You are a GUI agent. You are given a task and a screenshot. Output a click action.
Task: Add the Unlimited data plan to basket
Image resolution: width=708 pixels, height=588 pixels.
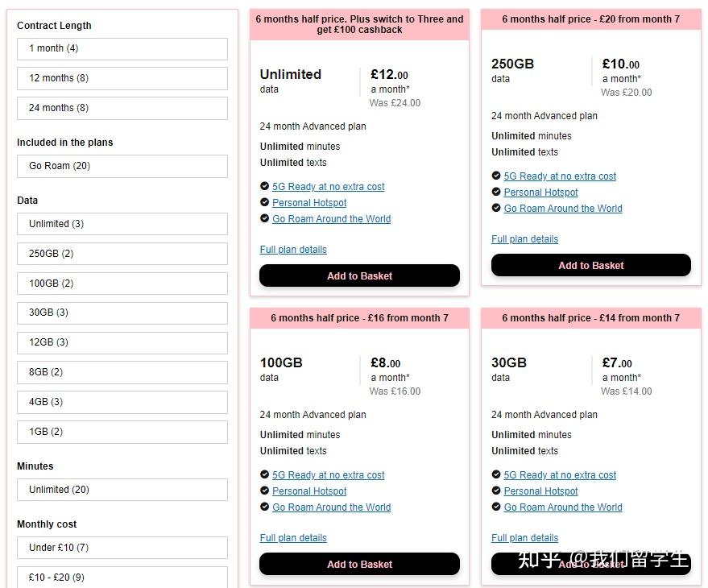tap(359, 275)
